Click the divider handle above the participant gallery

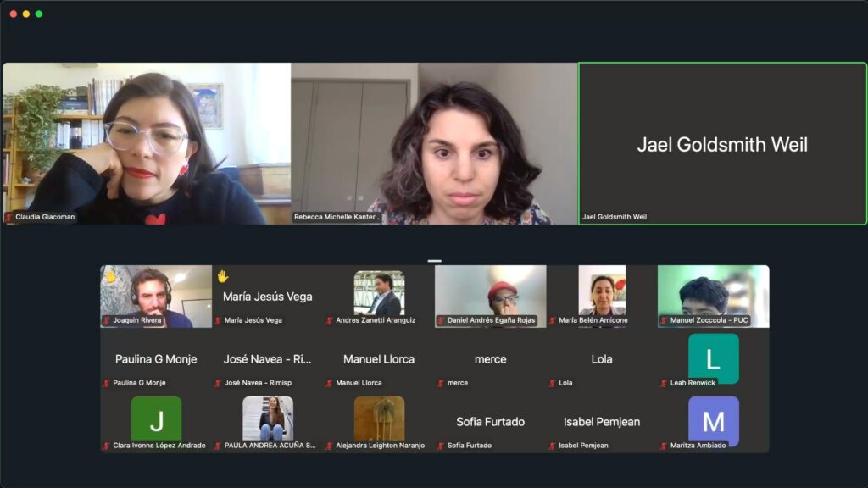click(x=434, y=261)
